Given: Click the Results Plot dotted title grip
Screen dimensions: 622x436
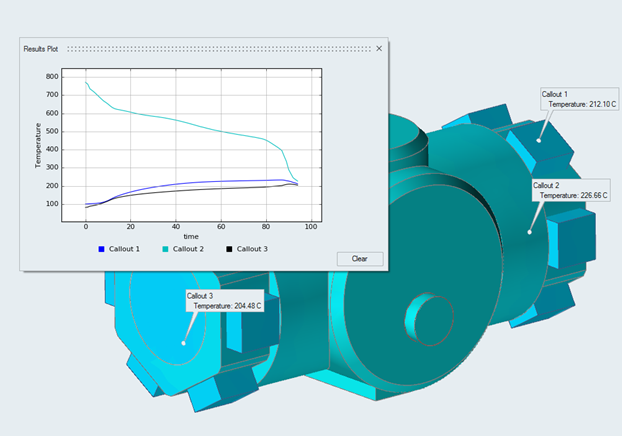Looking at the screenshot, I should point(219,49).
